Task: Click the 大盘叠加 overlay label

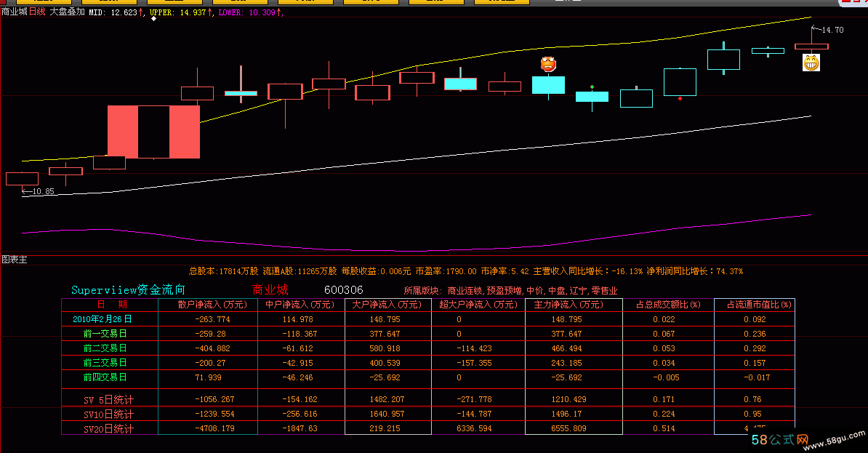Action: (x=67, y=12)
